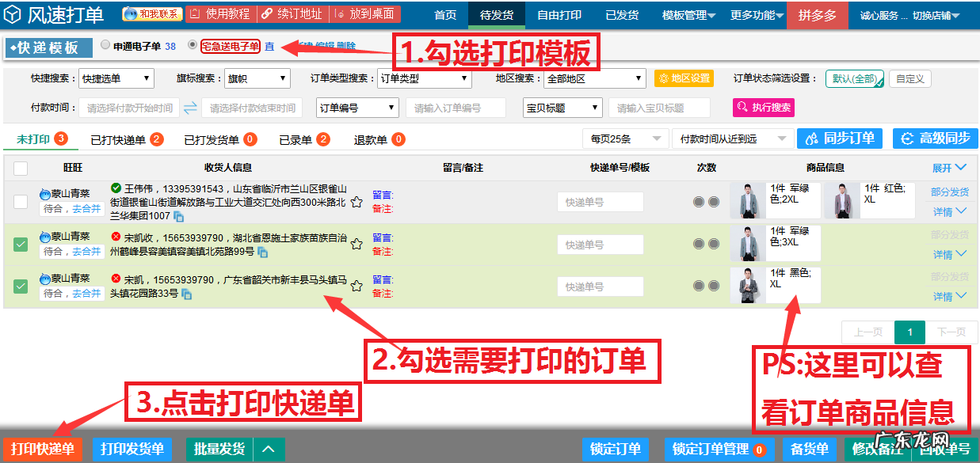Screen dimensions: 980x463
Task: Open the 每页25条 page size dropdown
Action: tap(626, 138)
